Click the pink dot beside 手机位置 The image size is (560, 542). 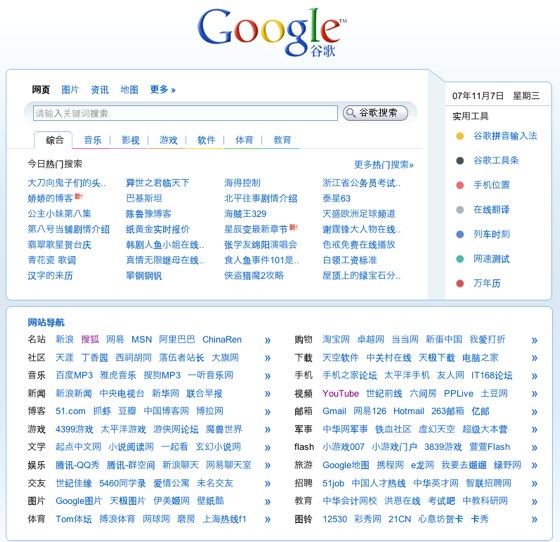tap(460, 185)
